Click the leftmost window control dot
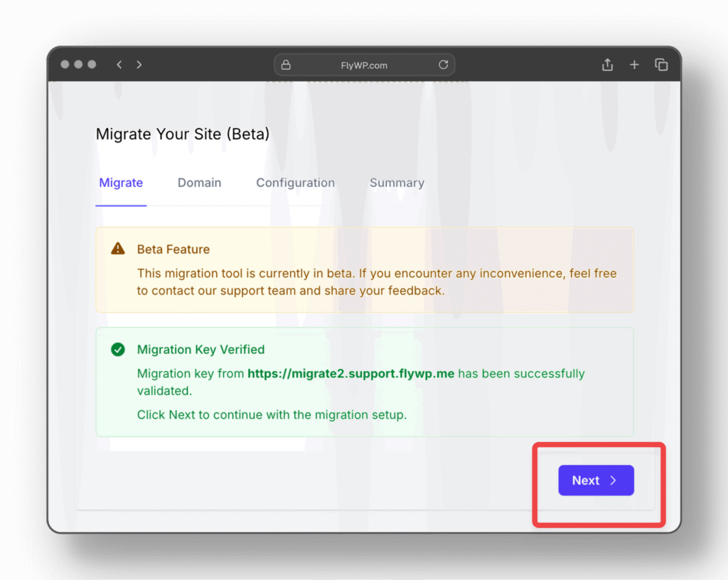Image resolution: width=728 pixels, height=580 pixels. point(65,65)
